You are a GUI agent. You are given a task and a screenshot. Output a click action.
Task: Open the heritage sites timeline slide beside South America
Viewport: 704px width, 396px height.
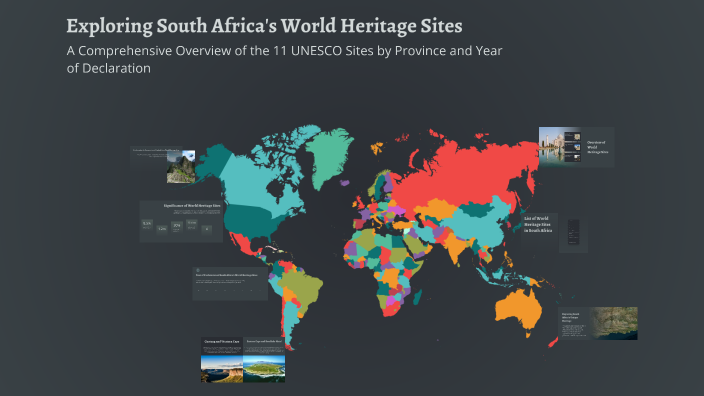[230, 283]
